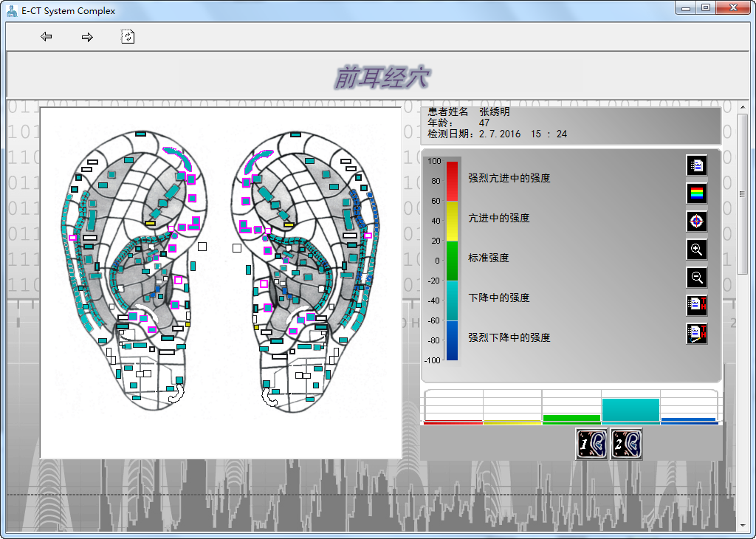This screenshot has width=756, height=539.
Task: Click the magenta arc at top of left ear
Action: tap(179, 158)
